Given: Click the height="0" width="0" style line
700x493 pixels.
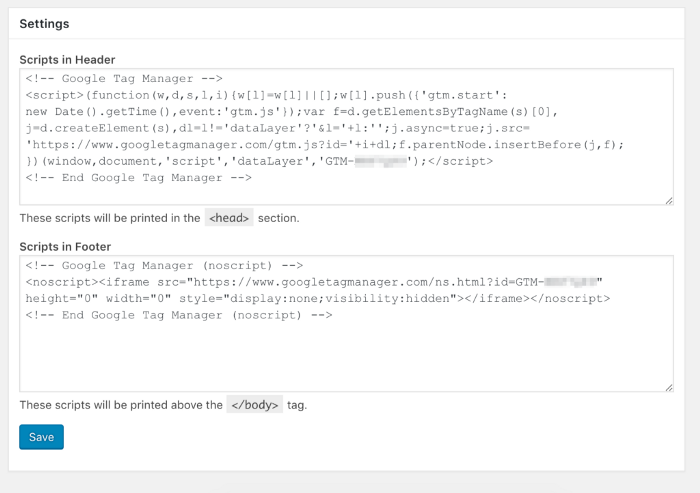Looking at the screenshot, I should tap(317, 299).
